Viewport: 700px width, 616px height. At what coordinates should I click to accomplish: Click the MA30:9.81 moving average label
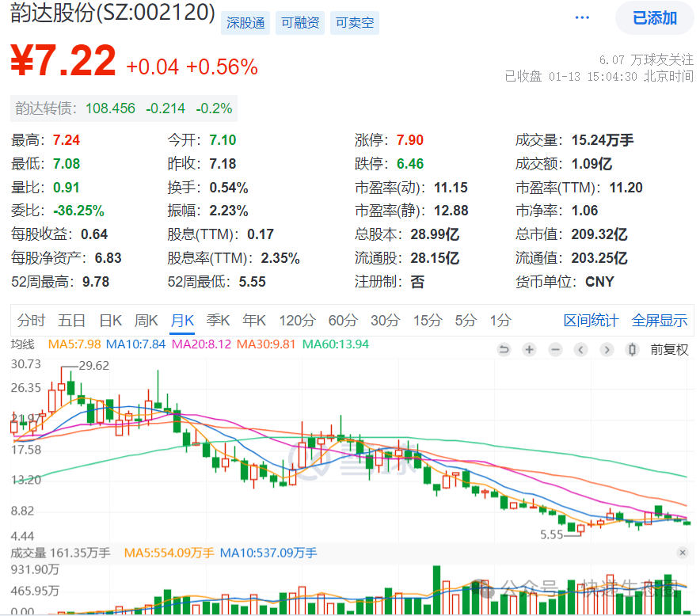[266, 344]
